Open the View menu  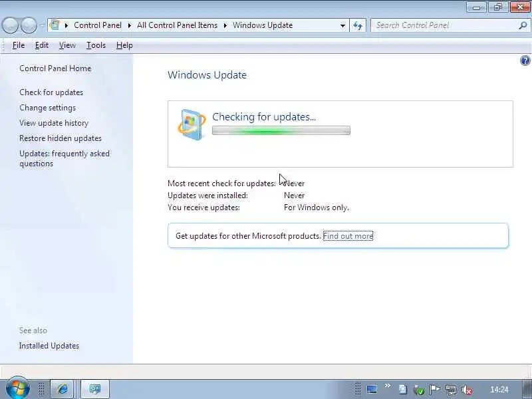click(67, 45)
